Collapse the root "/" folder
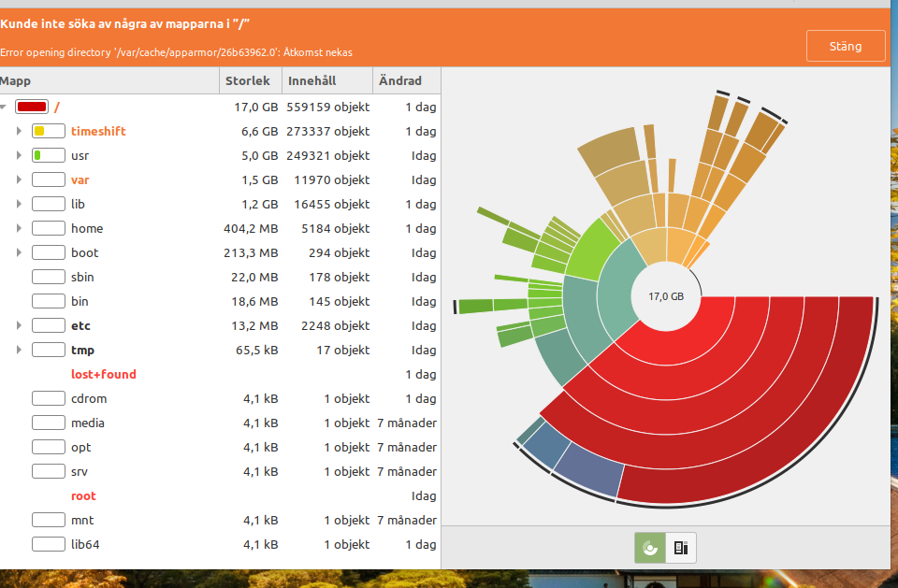Viewport: 898px width, 588px height. coord(4,108)
